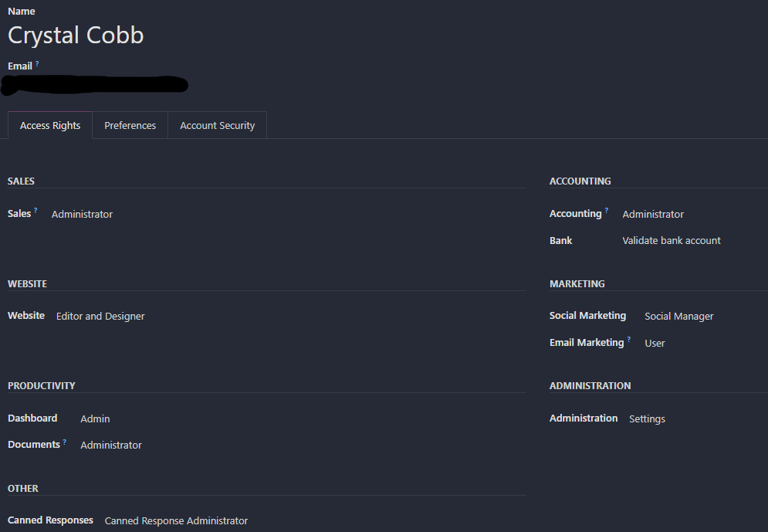Open Email Marketing User dropdown
The width and height of the screenshot is (768, 532).
[x=655, y=344]
